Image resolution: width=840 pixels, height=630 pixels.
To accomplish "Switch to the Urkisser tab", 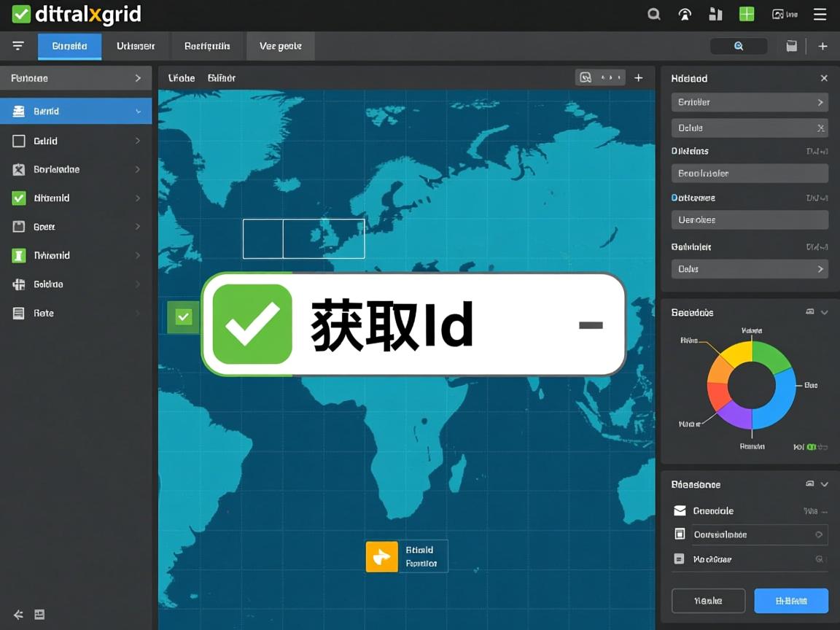I will [135, 46].
